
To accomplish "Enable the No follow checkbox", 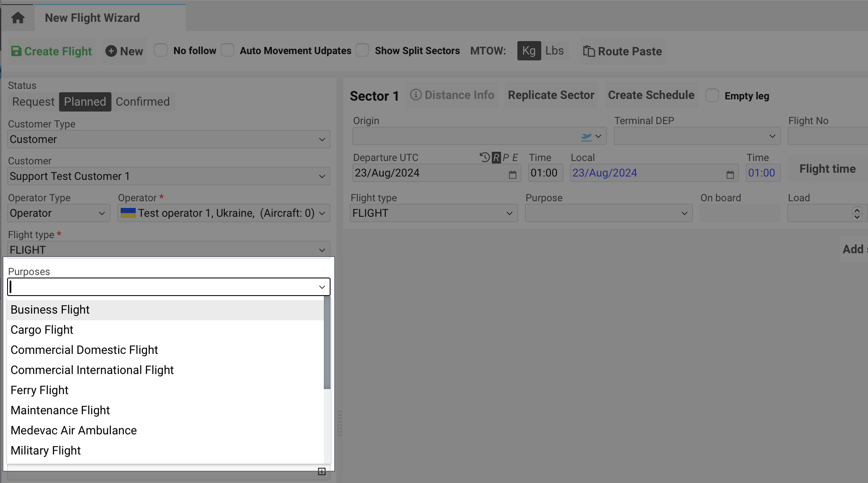I will [x=161, y=50].
